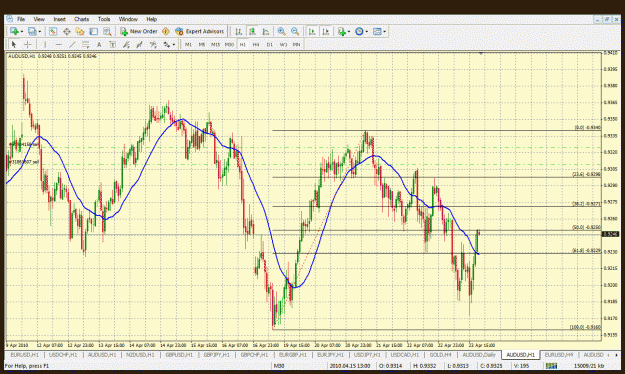This screenshot has height=374, width=625.
Task: Switch chart to Line Chart style
Action: pos(265,31)
